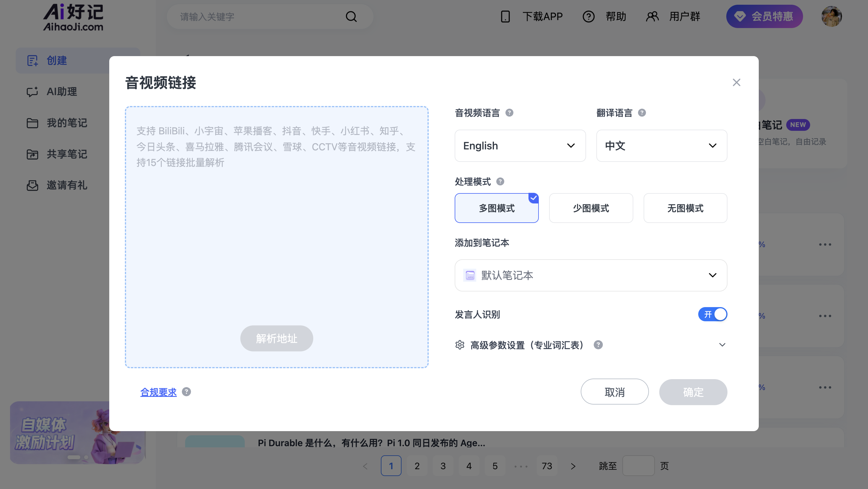Screen dimensions: 868x489
Task: Click the help icon next to 合规要求
Action: click(186, 392)
